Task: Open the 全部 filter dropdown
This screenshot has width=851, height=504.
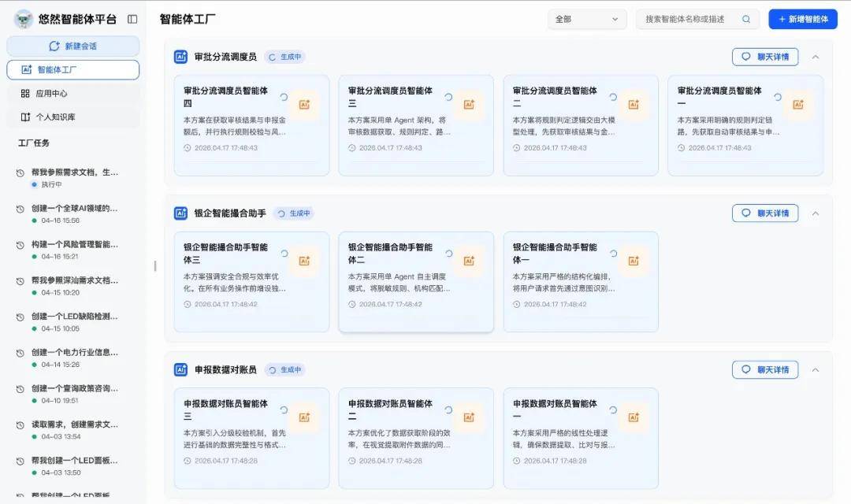Action: [587, 19]
